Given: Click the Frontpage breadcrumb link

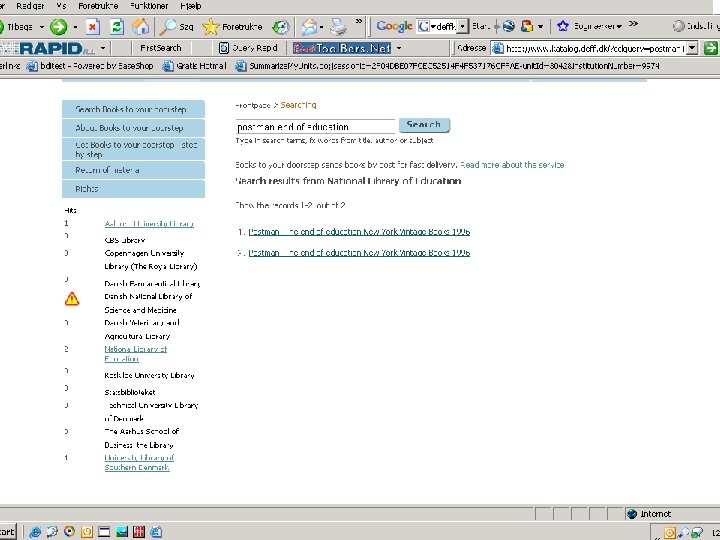Looking at the screenshot, I should (x=253, y=106).
